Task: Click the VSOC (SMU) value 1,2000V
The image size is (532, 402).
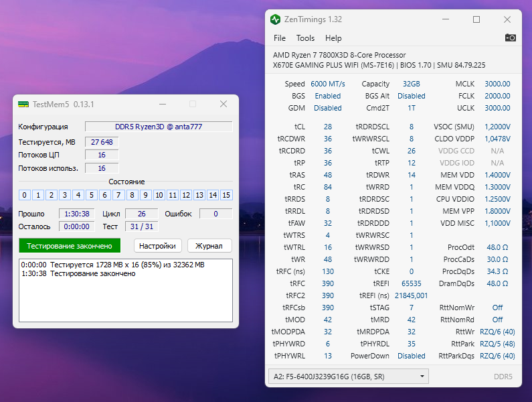Action: coord(497,127)
